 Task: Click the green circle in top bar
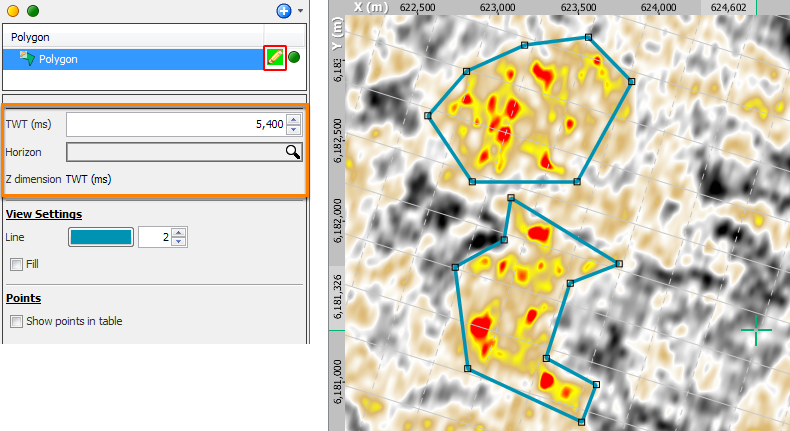[33, 11]
